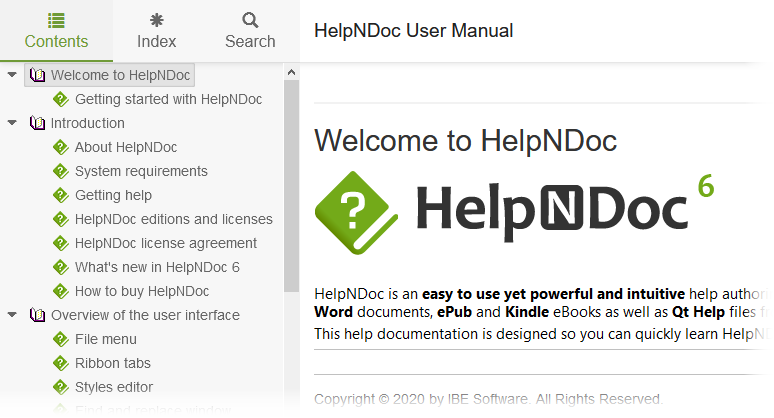
Task: Open HelpNDoc editions and licenses topic
Action: [x=174, y=219]
